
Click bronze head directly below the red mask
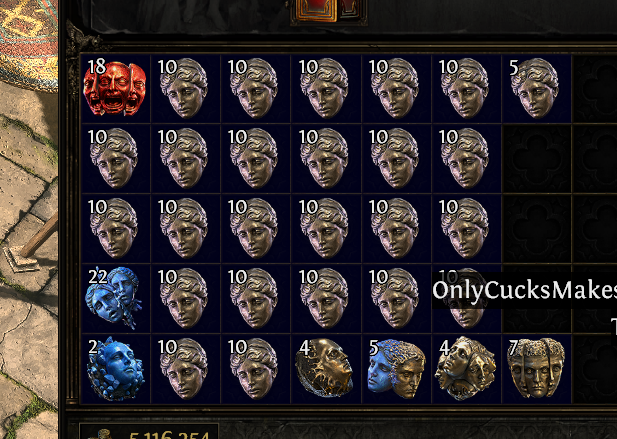pyautogui.click(x=115, y=159)
